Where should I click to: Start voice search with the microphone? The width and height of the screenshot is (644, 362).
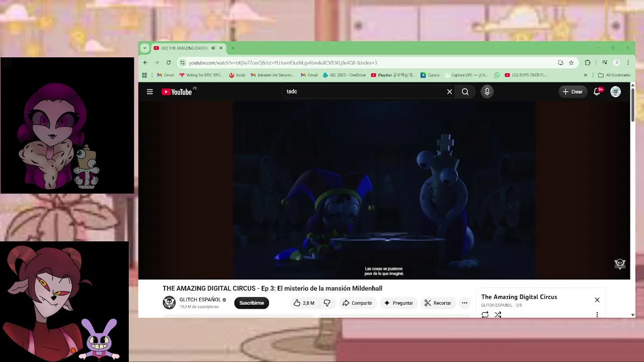487,92
